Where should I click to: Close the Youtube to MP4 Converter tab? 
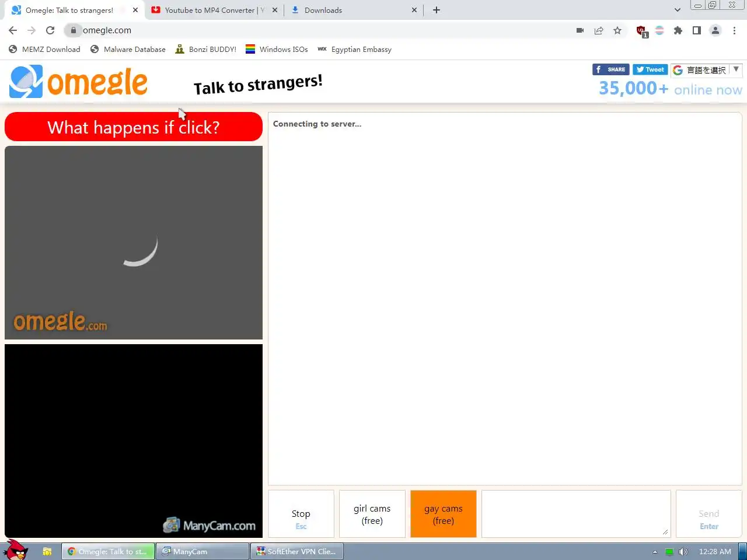click(275, 10)
